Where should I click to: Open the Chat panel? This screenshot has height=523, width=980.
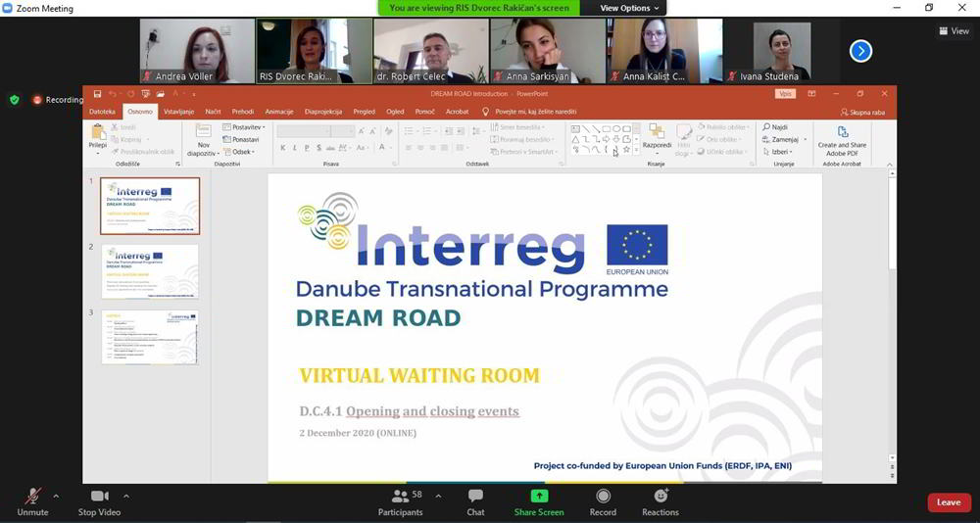click(x=475, y=502)
